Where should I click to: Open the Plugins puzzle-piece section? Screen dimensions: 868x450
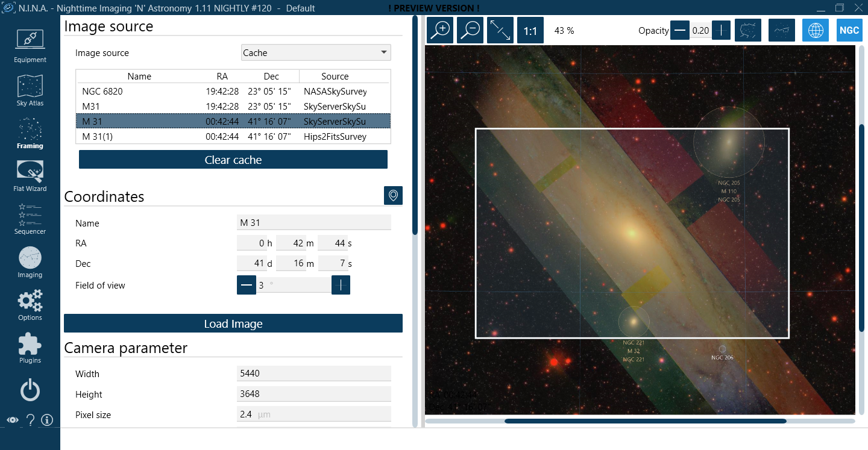click(30, 348)
